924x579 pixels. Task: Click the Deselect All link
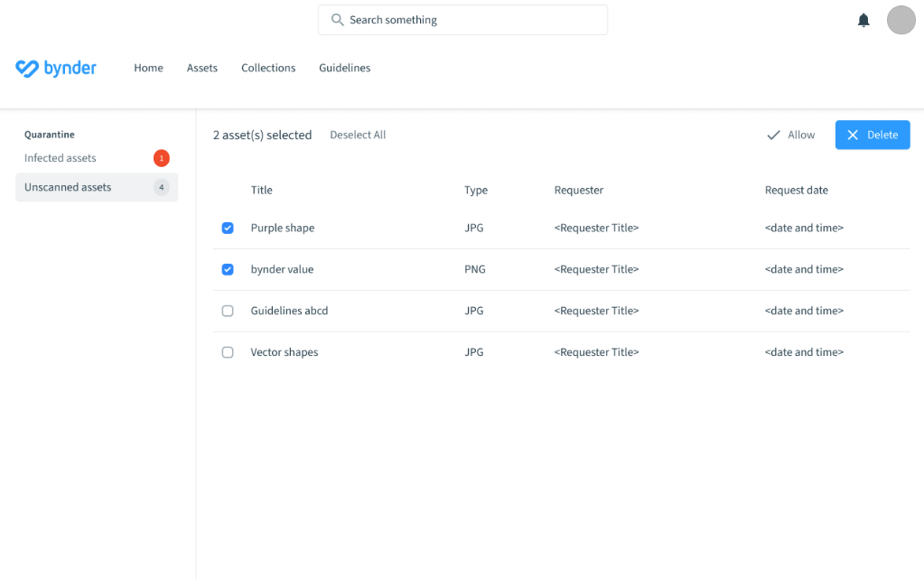click(358, 135)
